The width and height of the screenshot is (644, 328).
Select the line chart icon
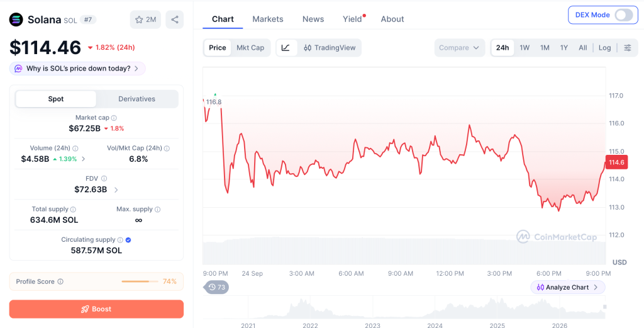pos(286,48)
